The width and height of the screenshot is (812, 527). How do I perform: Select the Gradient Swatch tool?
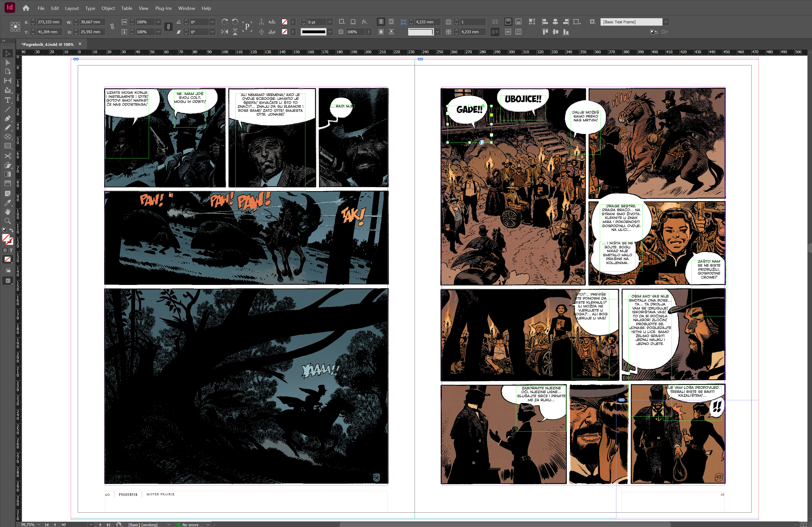pyautogui.click(x=8, y=174)
